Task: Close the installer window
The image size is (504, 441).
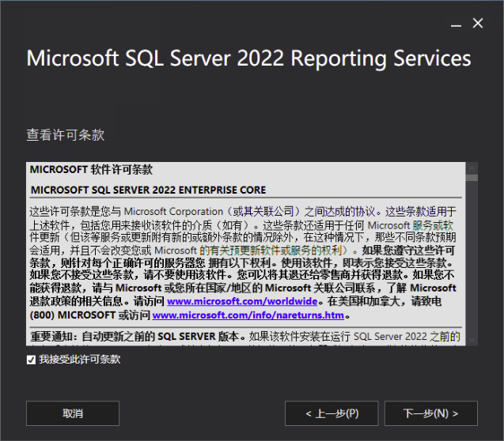Action: coord(478,23)
